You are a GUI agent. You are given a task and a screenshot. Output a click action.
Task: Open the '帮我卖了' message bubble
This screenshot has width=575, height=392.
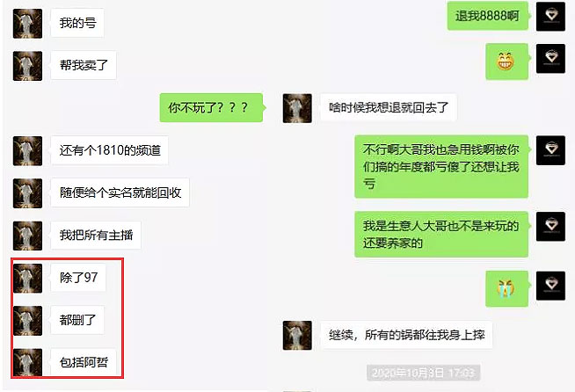84,65
